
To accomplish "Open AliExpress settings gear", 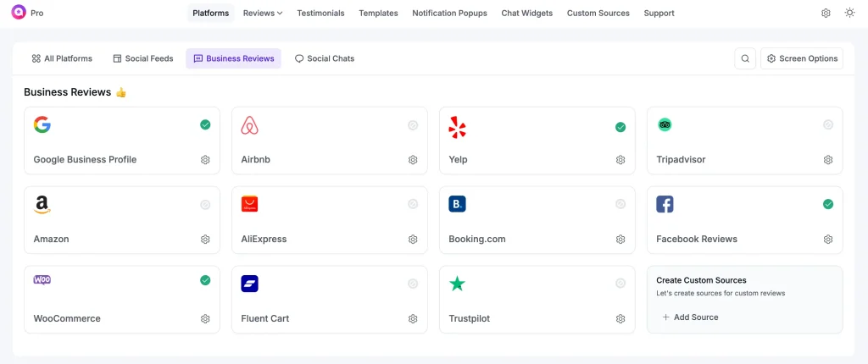I will pyautogui.click(x=413, y=240).
